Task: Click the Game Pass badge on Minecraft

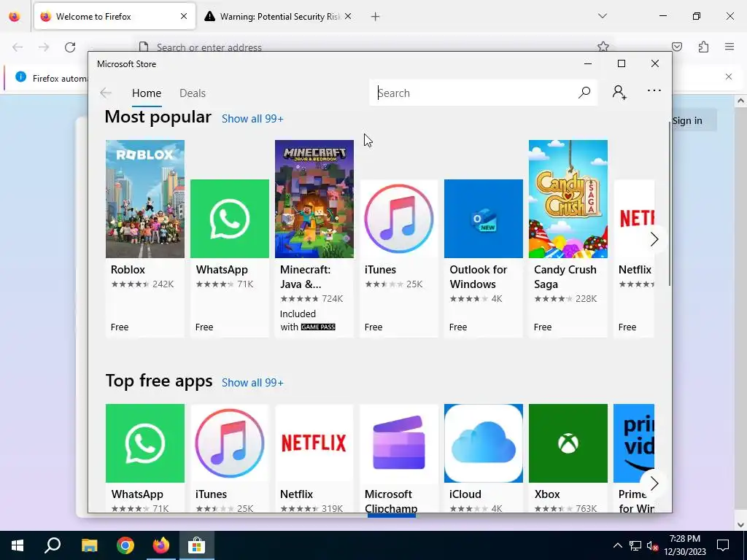Action: pos(318,327)
